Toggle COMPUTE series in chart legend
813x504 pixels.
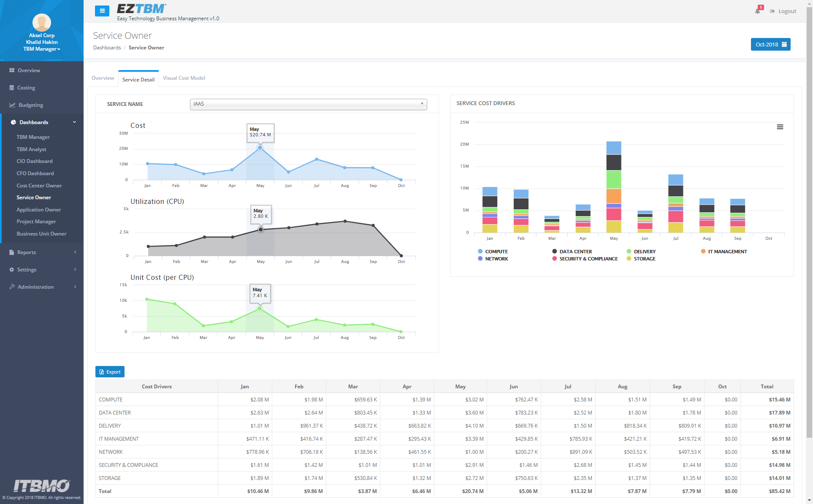(493, 252)
